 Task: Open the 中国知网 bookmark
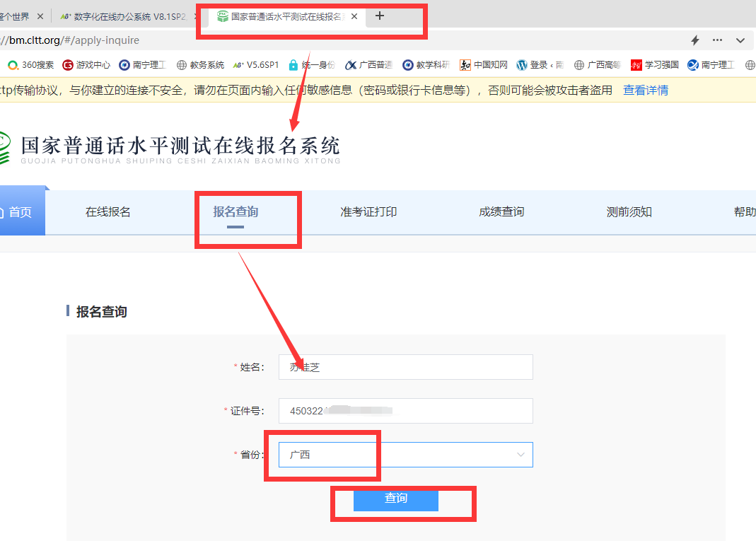pyautogui.click(x=484, y=65)
